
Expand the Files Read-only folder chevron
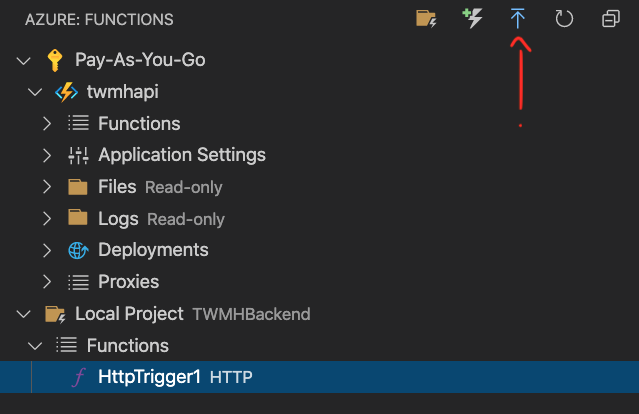click(46, 187)
